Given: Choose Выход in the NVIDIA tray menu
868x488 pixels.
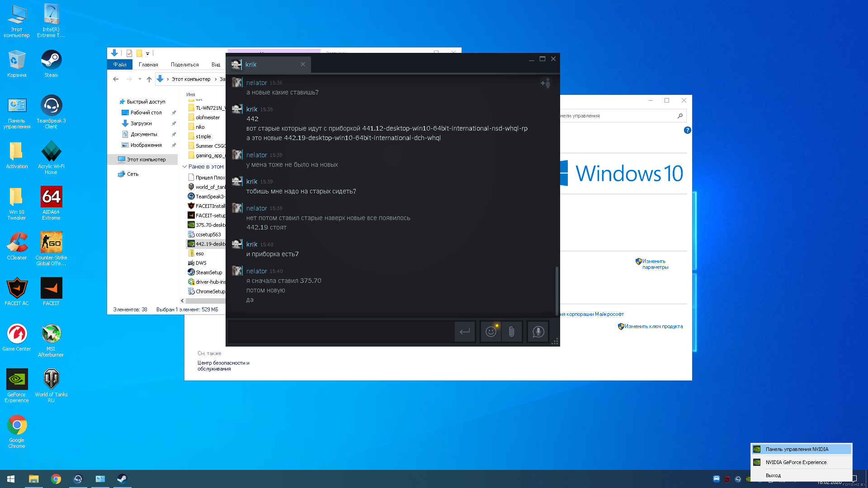Looking at the screenshot, I should (x=801, y=475).
